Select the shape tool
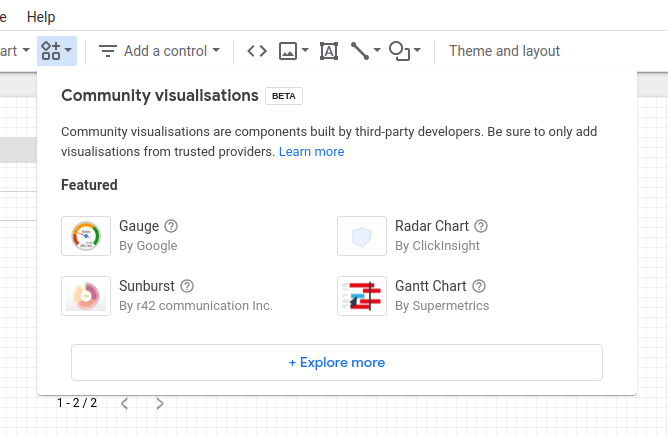This screenshot has height=436, width=668. [x=399, y=51]
